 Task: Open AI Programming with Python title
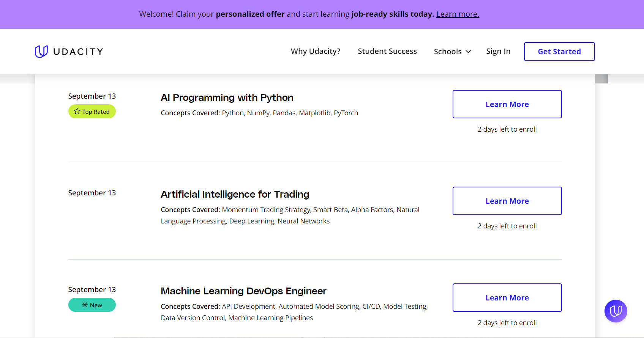pyautogui.click(x=227, y=98)
